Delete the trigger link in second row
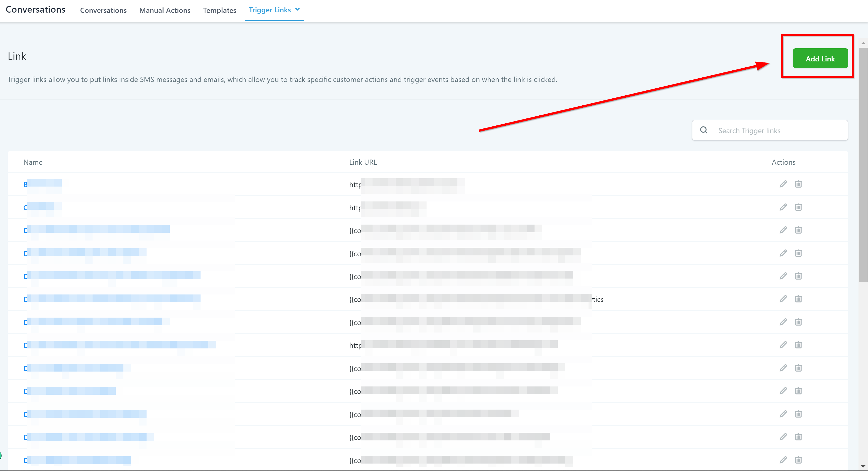 click(798, 207)
